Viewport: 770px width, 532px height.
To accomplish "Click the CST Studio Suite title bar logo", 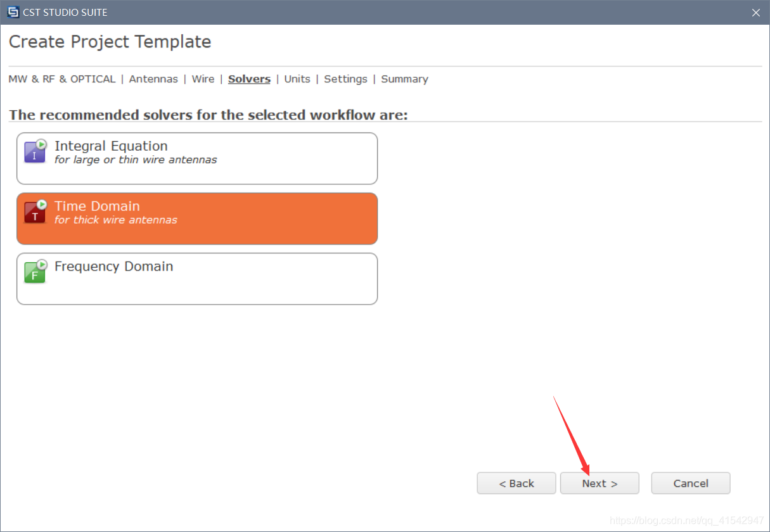I will 13,12.
